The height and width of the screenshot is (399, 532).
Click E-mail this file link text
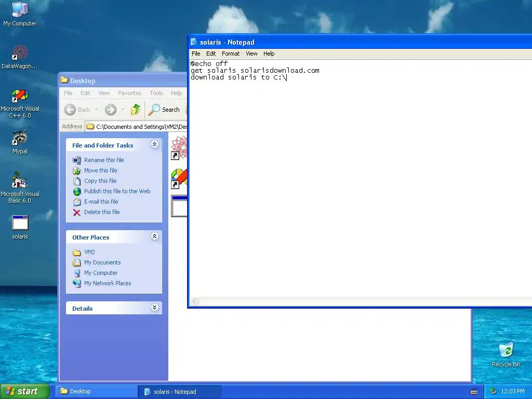click(x=101, y=202)
